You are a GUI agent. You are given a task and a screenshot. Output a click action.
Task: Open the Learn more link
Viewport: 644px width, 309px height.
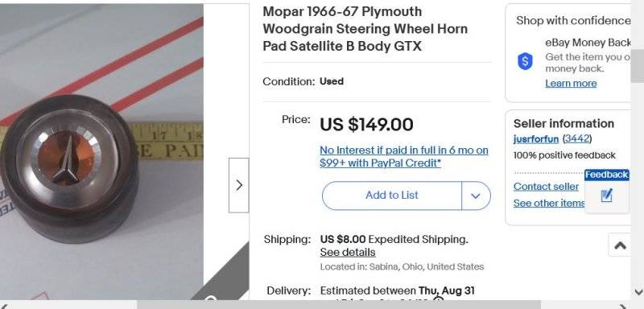(x=571, y=84)
